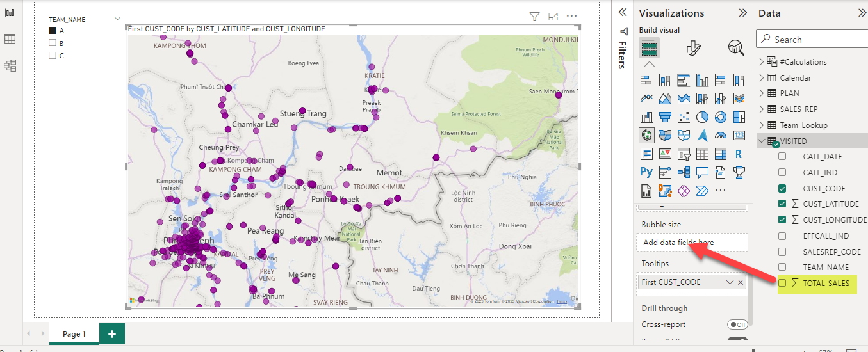Click the Filters pane label

tap(621, 55)
